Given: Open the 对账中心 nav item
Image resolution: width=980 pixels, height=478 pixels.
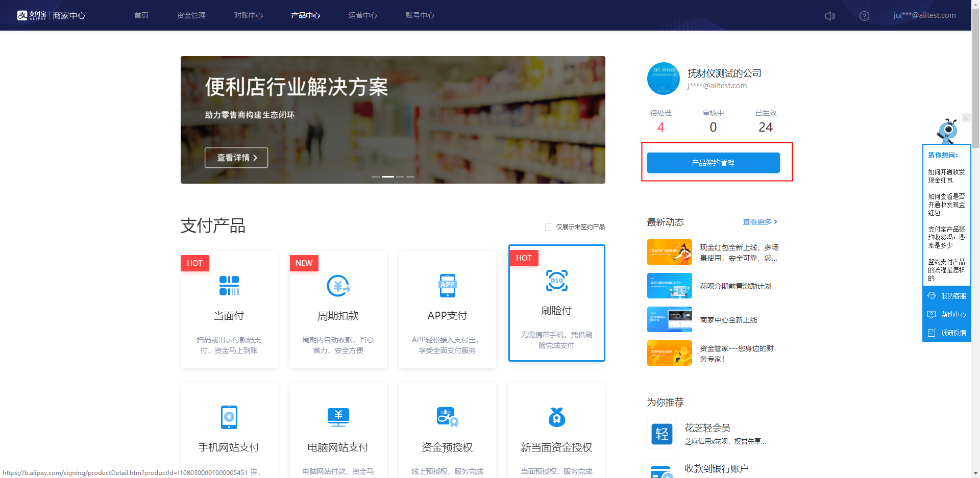Looking at the screenshot, I should [249, 15].
